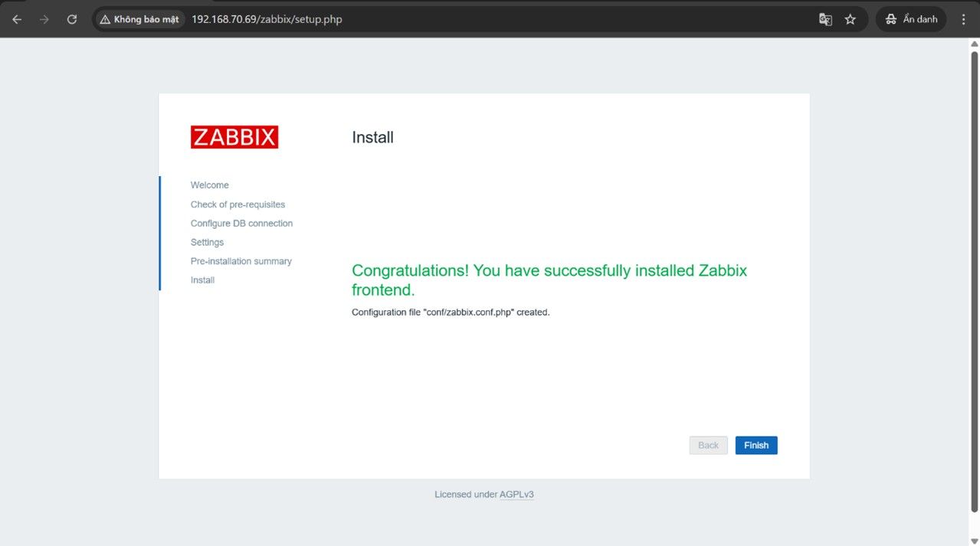Viewport: 980px width, 546px height.
Task: Open the AGPLv3 license link
Action: [x=516, y=495]
